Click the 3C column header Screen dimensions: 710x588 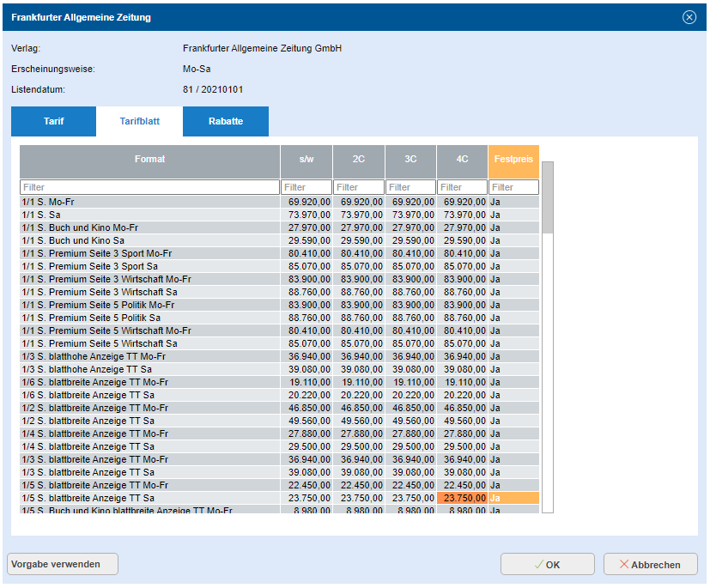(410, 160)
